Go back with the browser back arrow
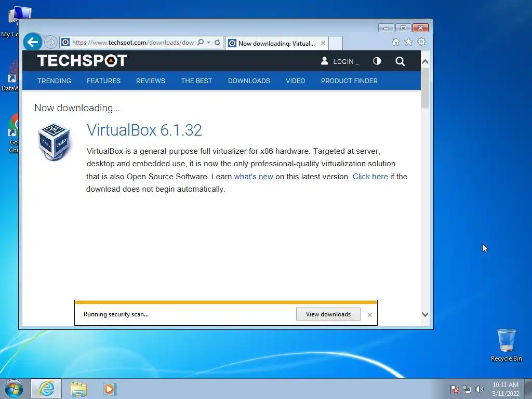532x399 pixels. pyautogui.click(x=33, y=42)
